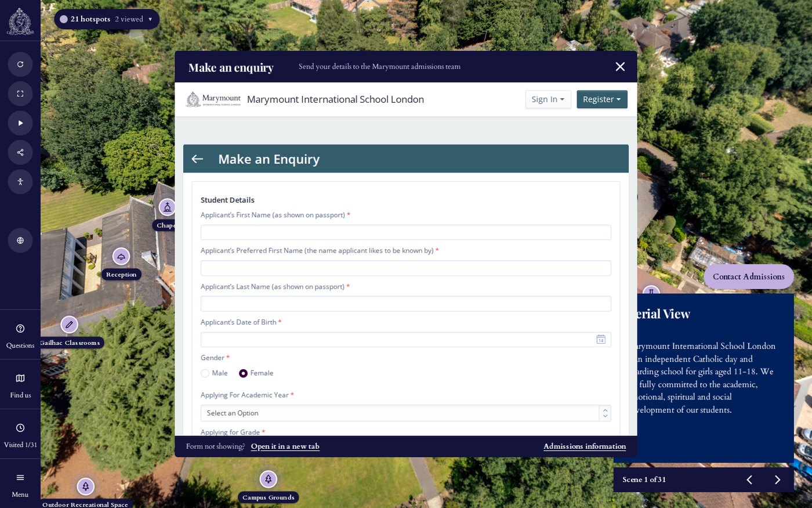This screenshot has width=812, height=508.
Task: Start the auto-play tour button
Action: (x=20, y=123)
